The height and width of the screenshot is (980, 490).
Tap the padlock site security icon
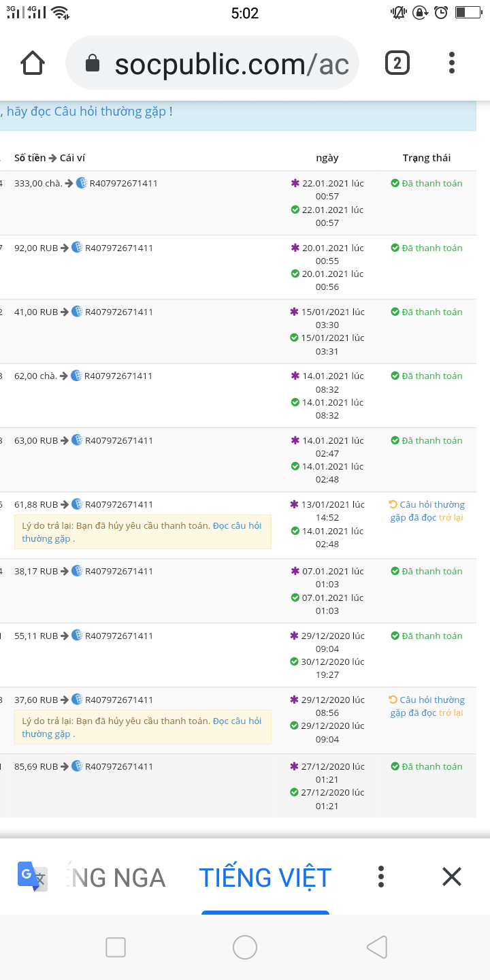[93, 64]
